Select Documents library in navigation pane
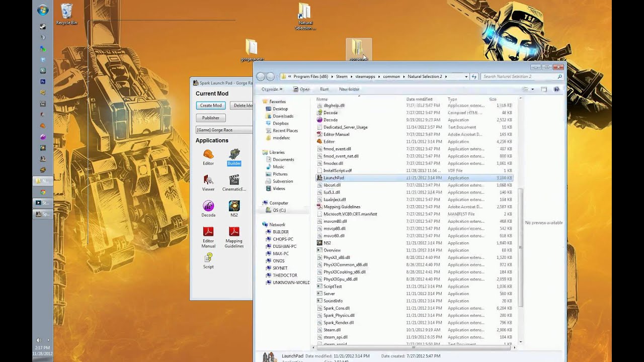This screenshot has width=644, height=362. click(x=283, y=159)
